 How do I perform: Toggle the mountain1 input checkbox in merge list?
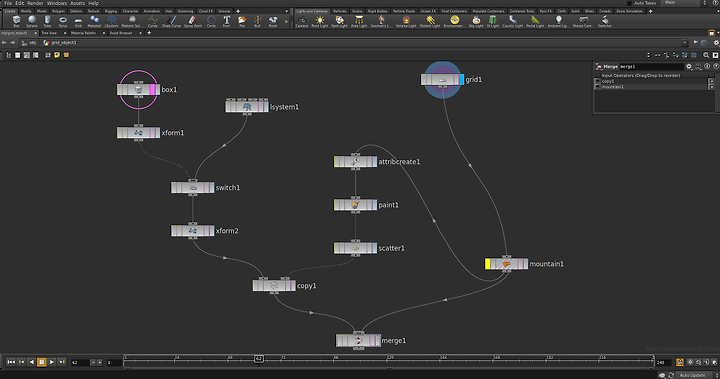coord(597,87)
